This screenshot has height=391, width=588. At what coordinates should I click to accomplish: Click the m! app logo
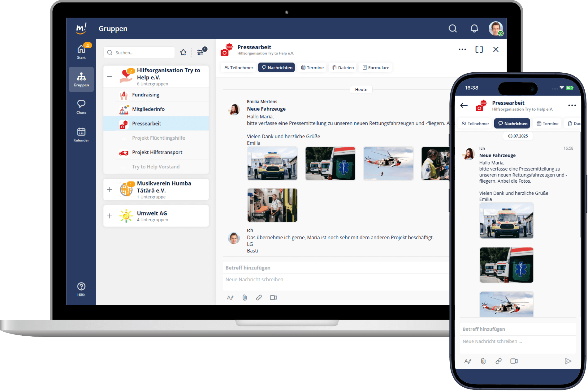pyautogui.click(x=81, y=28)
